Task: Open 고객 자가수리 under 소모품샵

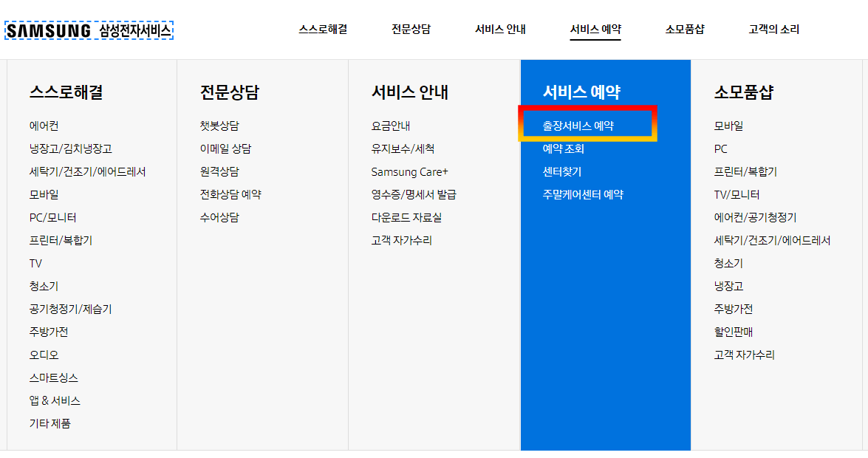Action: 745,355
